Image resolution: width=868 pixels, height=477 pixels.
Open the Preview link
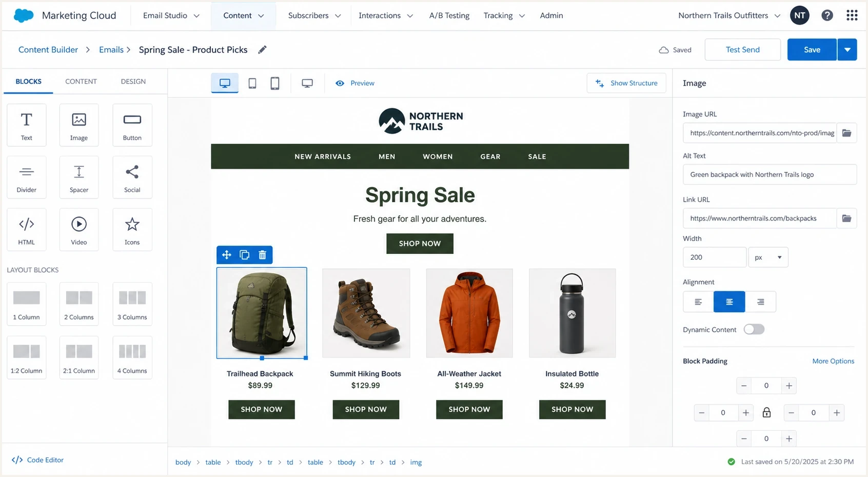pyautogui.click(x=355, y=83)
